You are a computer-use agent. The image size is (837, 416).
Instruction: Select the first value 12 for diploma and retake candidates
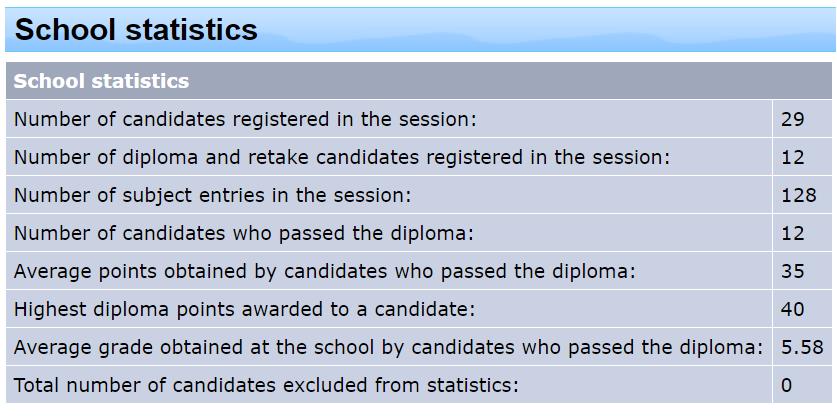point(792,158)
